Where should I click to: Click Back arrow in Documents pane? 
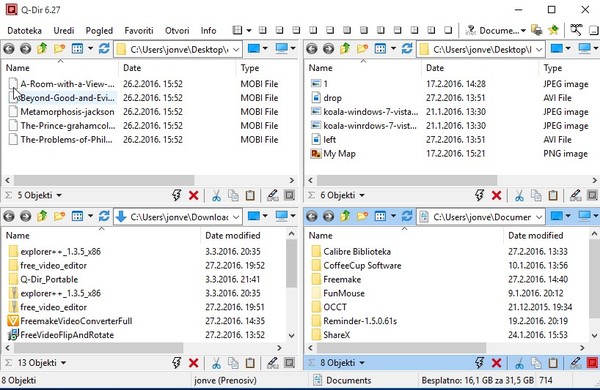pyautogui.click(x=312, y=217)
